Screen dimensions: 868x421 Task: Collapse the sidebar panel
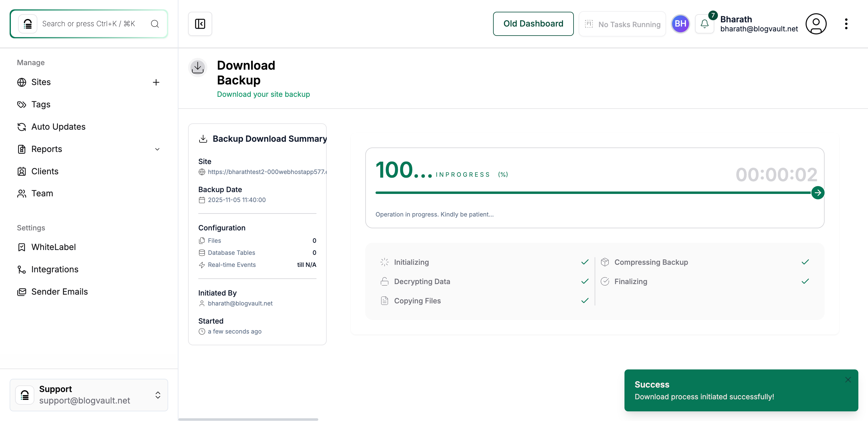[x=200, y=24]
